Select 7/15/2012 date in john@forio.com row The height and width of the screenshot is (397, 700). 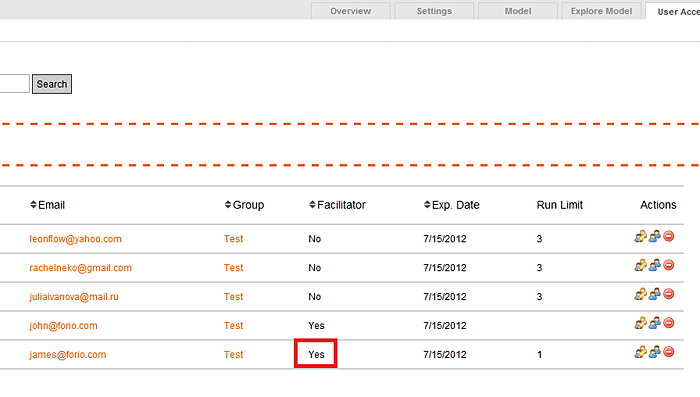click(x=445, y=326)
